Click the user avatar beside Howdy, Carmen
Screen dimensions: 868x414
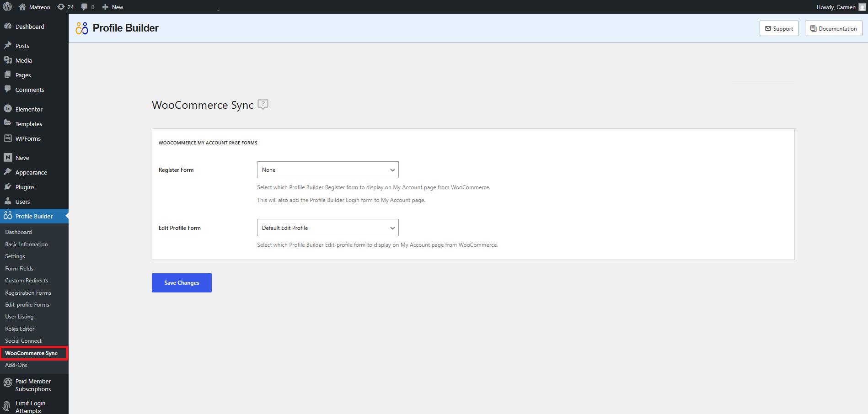click(862, 7)
